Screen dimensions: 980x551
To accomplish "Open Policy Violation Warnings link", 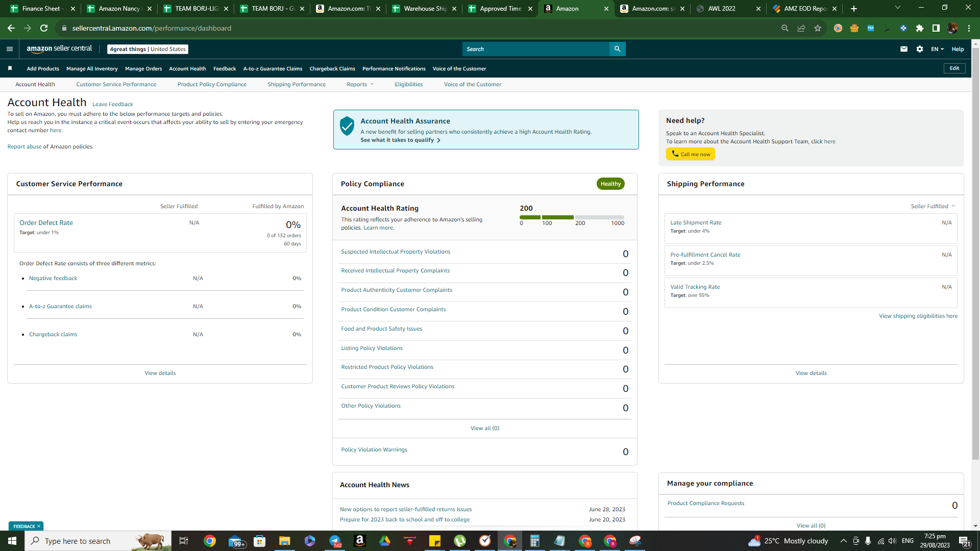I will pyautogui.click(x=374, y=449).
